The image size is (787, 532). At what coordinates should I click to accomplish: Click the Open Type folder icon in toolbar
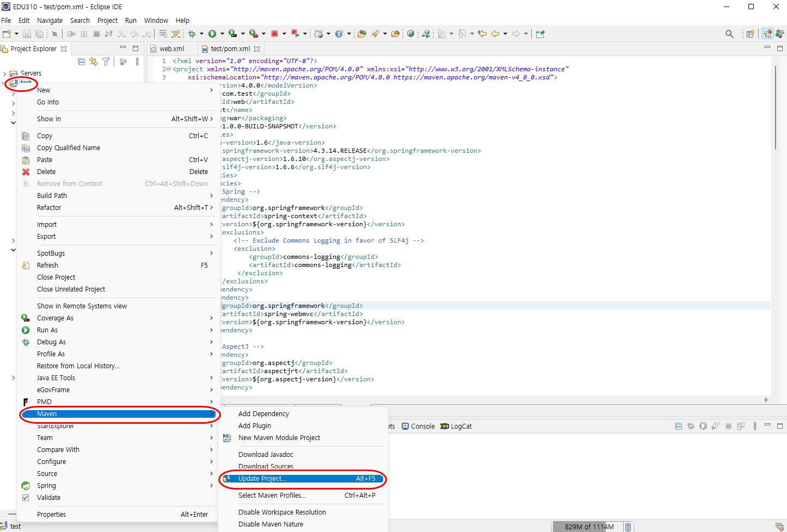[362, 34]
